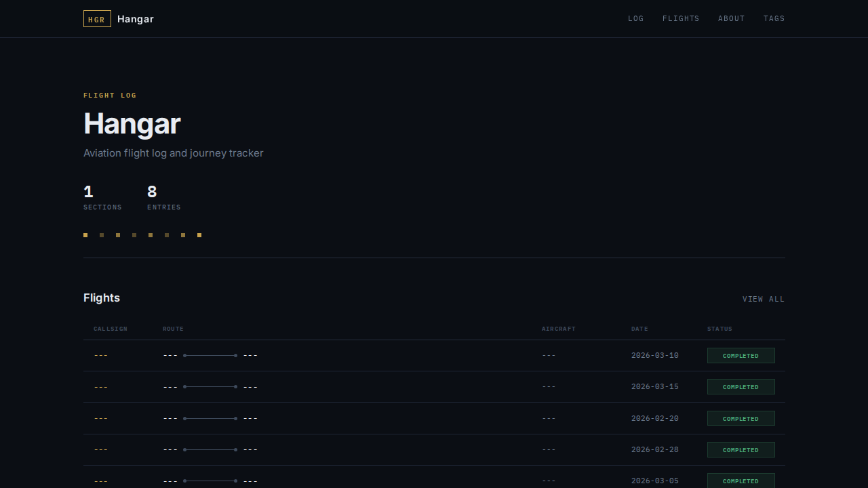Click the HGR logo badge
This screenshot has width=868, height=488.
pos(97,19)
